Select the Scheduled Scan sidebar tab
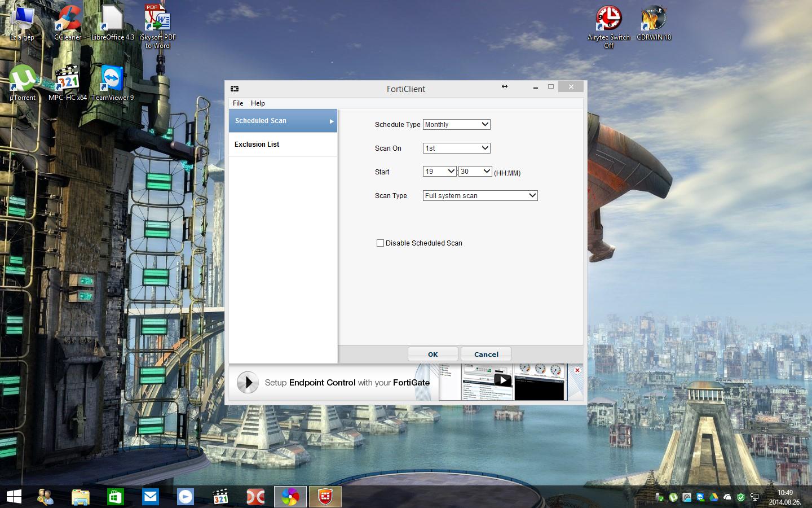The width and height of the screenshot is (812, 508). point(283,121)
